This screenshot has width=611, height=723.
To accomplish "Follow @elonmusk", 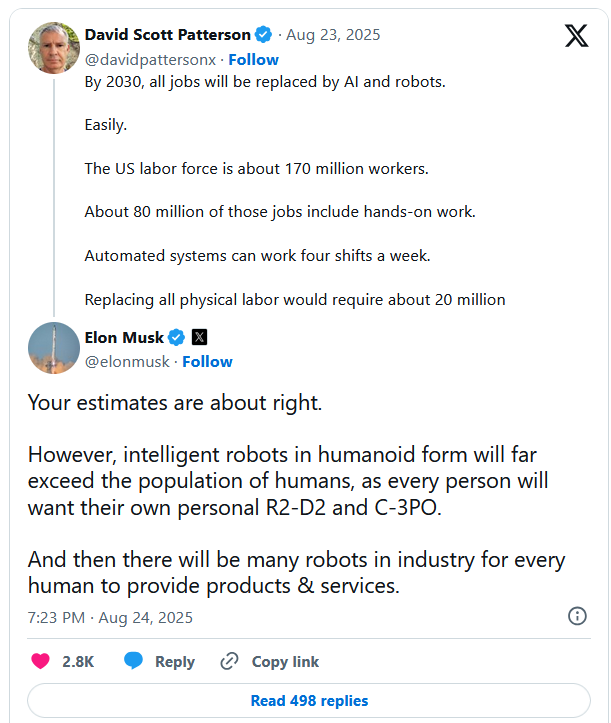I will tap(207, 361).
